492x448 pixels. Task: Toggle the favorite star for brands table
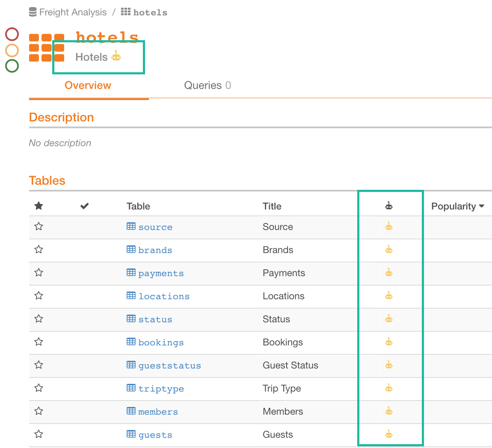(x=39, y=250)
